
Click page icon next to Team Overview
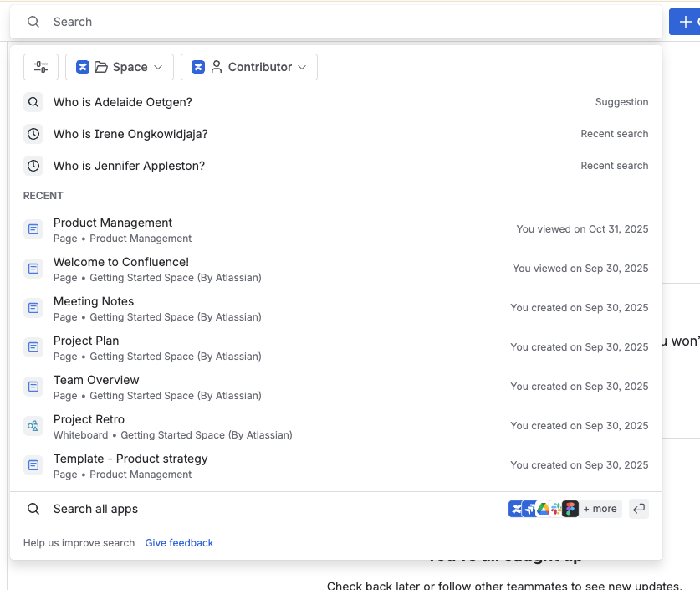[33, 387]
